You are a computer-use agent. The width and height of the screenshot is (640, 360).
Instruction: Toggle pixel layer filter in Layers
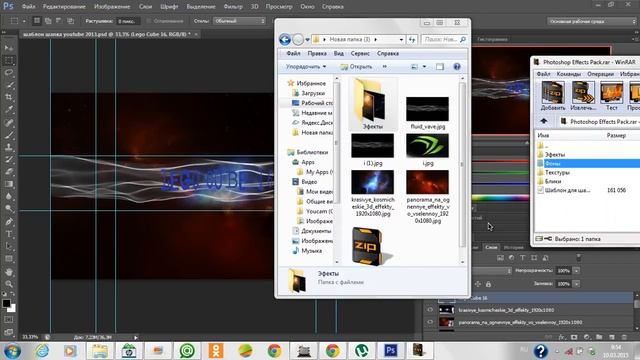point(500,258)
